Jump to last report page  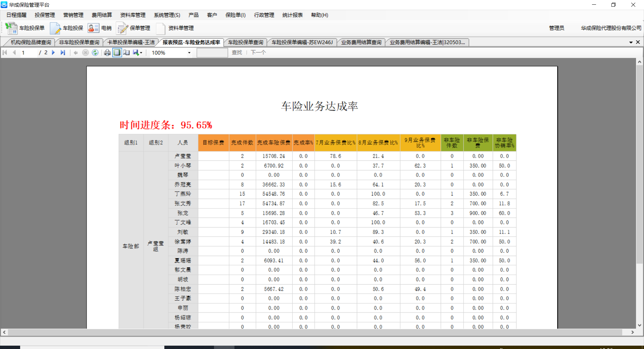coord(63,53)
